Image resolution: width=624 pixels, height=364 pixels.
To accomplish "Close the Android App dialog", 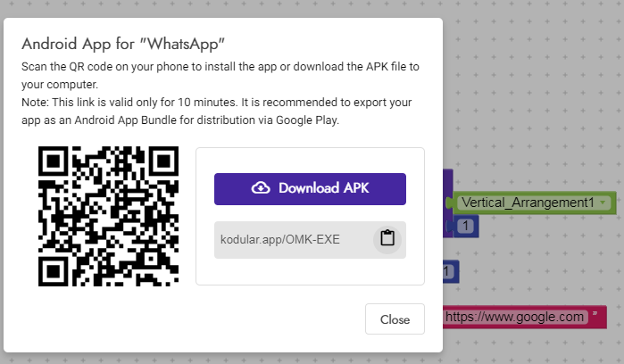I will click(395, 319).
